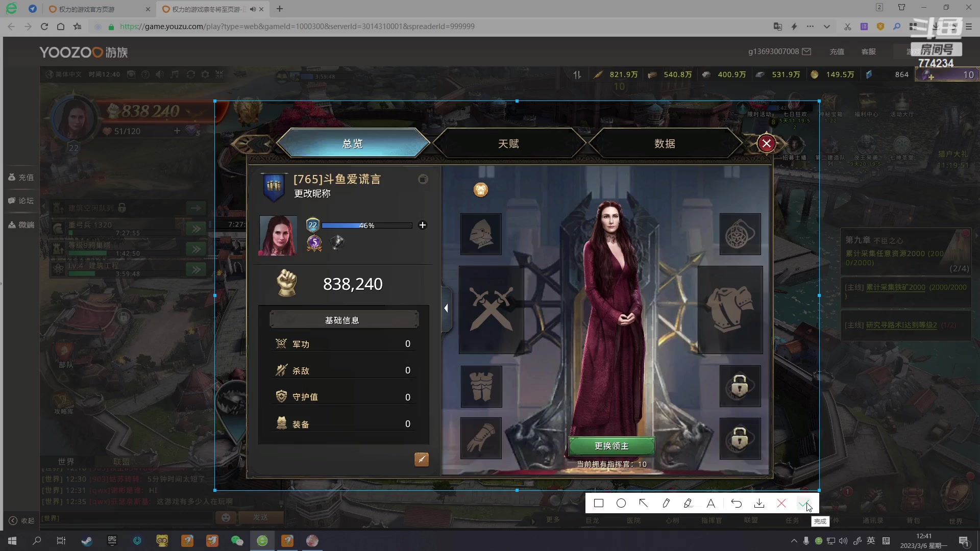Collapse the left sidebar with 收起

click(x=21, y=520)
